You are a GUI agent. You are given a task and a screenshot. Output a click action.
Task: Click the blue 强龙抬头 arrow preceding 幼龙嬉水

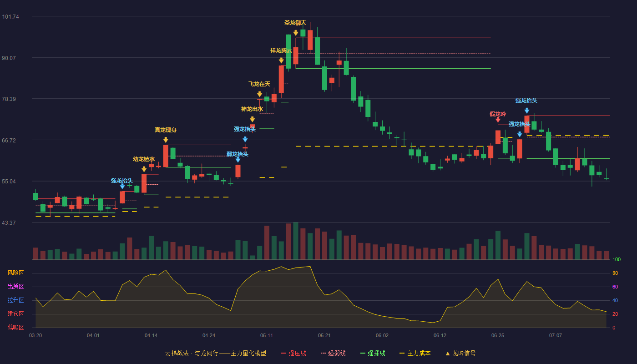[122, 186]
